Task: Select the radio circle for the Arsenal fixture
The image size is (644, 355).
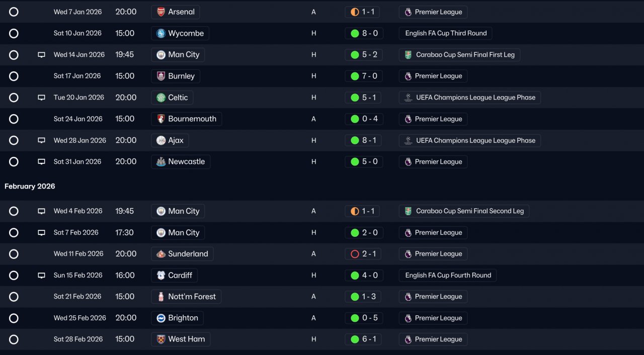Action: [x=14, y=12]
